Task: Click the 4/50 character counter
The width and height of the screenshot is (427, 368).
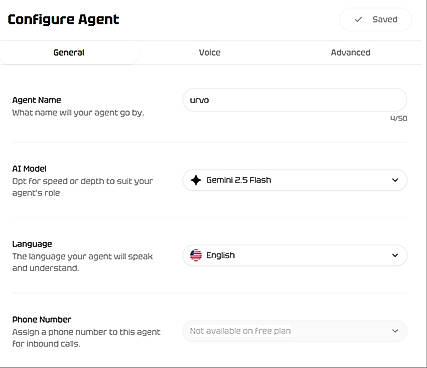Action: tap(399, 118)
